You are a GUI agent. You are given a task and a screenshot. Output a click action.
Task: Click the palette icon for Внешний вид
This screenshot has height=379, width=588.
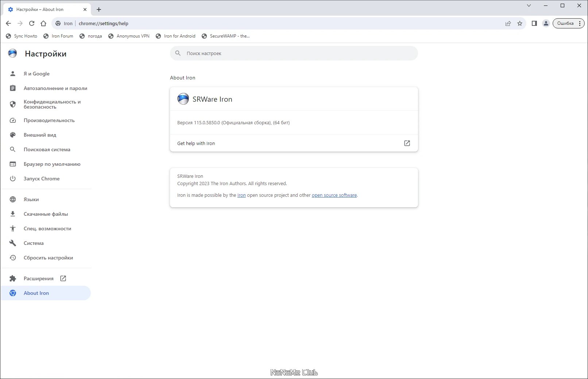coord(13,135)
